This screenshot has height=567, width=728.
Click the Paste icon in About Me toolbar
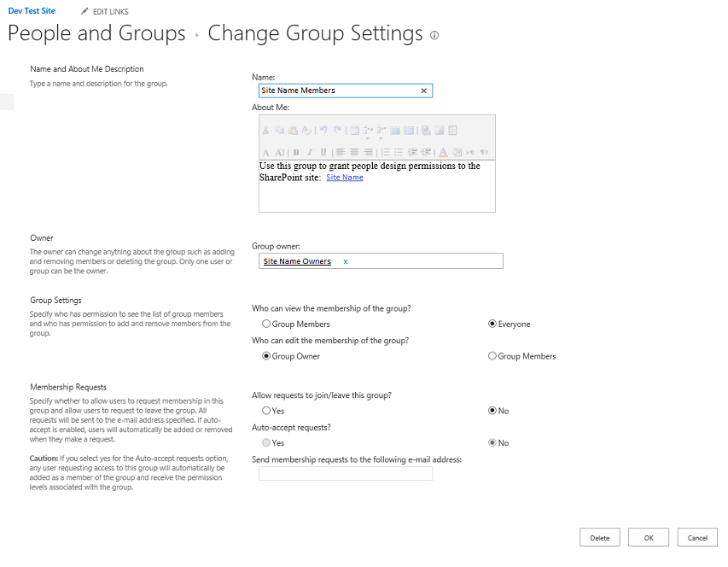tap(293, 131)
